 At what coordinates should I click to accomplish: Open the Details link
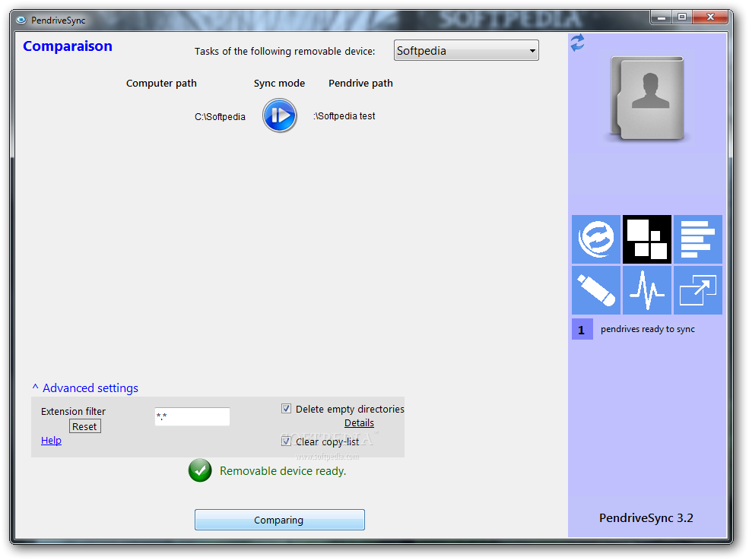[x=359, y=423]
